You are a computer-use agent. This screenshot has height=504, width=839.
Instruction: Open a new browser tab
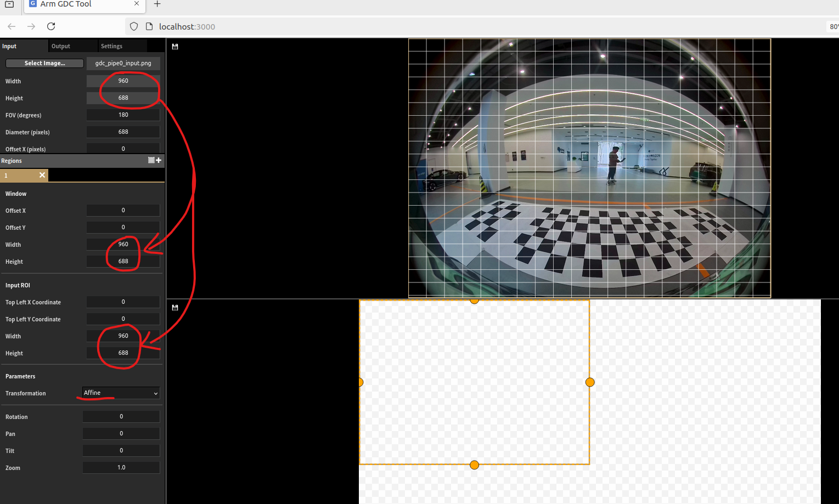point(157,4)
